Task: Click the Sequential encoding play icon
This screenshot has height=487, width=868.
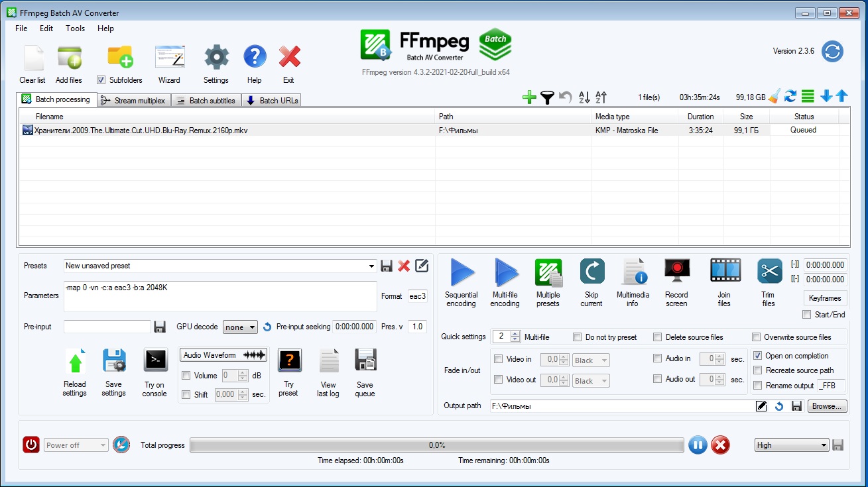Action: (x=462, y=273)
